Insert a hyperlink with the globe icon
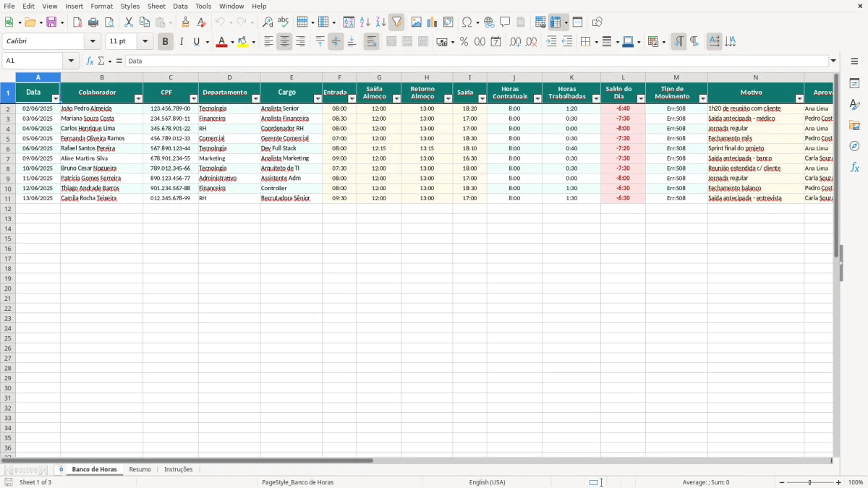Image resolution: width=868 pixels, height=488 pixels. coord(490,22)
